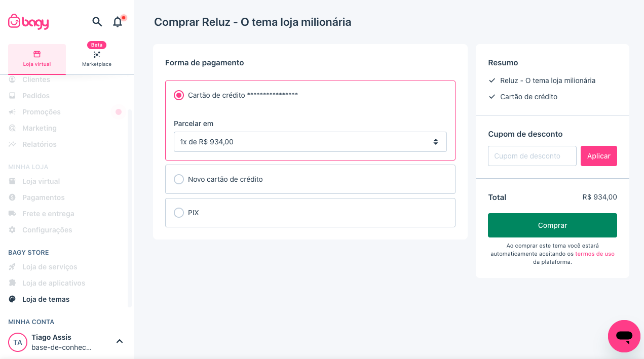Collapse the Tiago Assis account menu
Viewport: 644px width, 359px height.
tap(120, 341)
